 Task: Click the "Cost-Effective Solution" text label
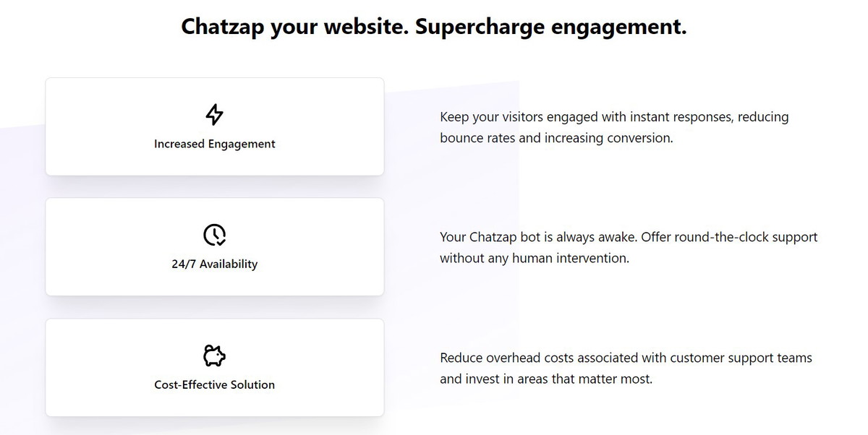click(x=215, y=384)
